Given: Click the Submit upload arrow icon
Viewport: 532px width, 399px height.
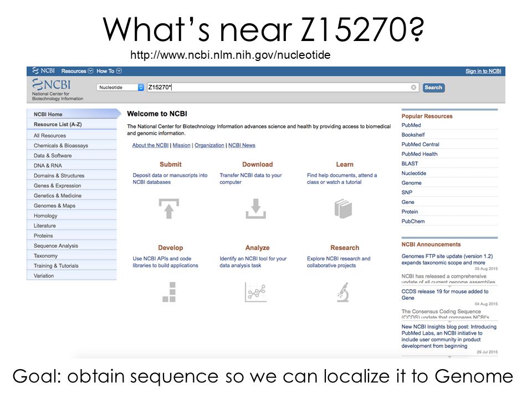Looking at the screenshot, I should 169,209.
